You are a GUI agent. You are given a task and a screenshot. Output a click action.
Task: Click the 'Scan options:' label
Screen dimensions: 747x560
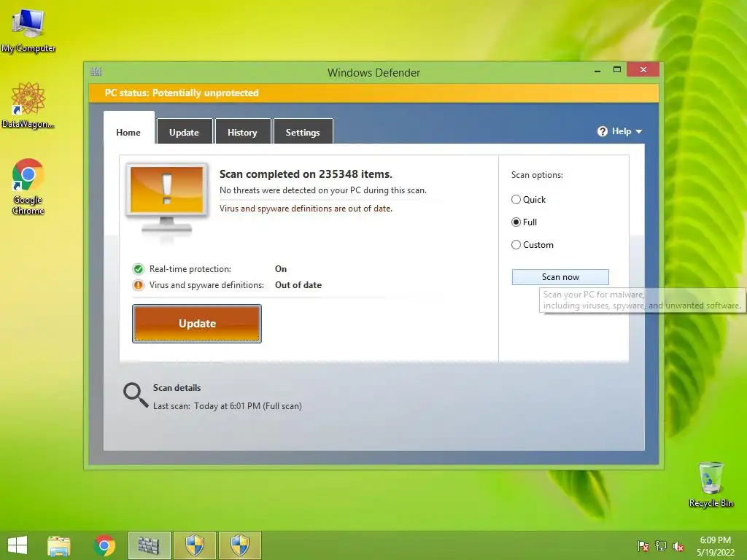537,175
